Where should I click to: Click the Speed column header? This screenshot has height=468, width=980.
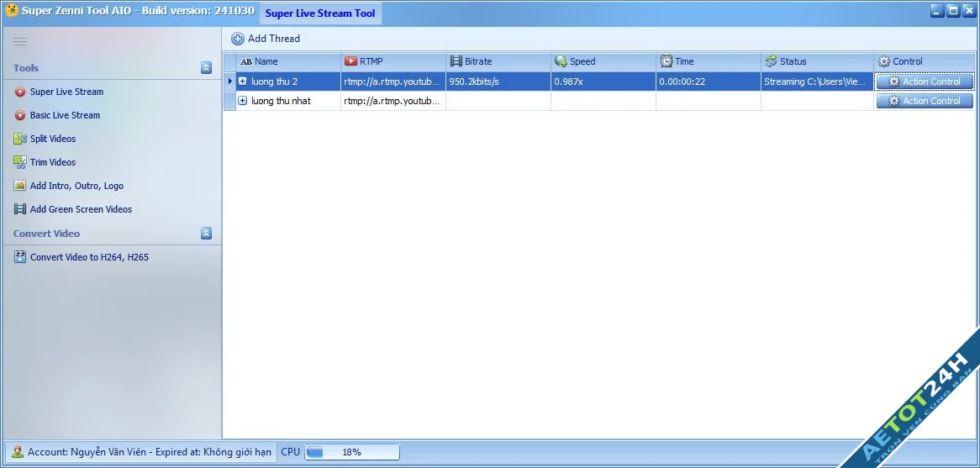(603, 61)
